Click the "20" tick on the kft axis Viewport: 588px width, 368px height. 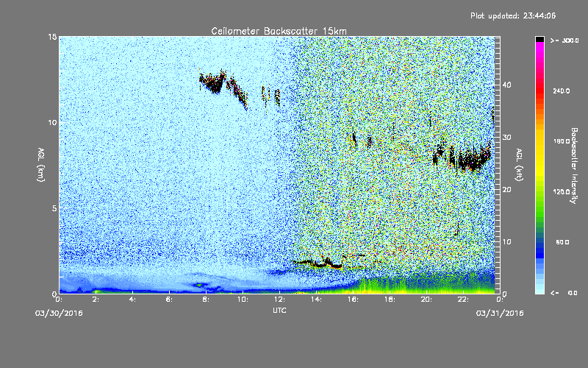[x=506, y=189]
